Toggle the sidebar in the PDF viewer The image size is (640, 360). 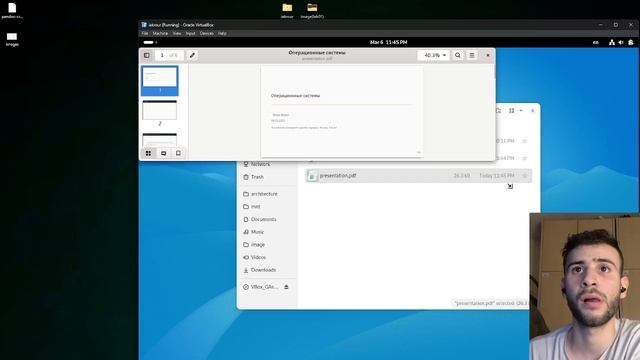coord(147,55)
